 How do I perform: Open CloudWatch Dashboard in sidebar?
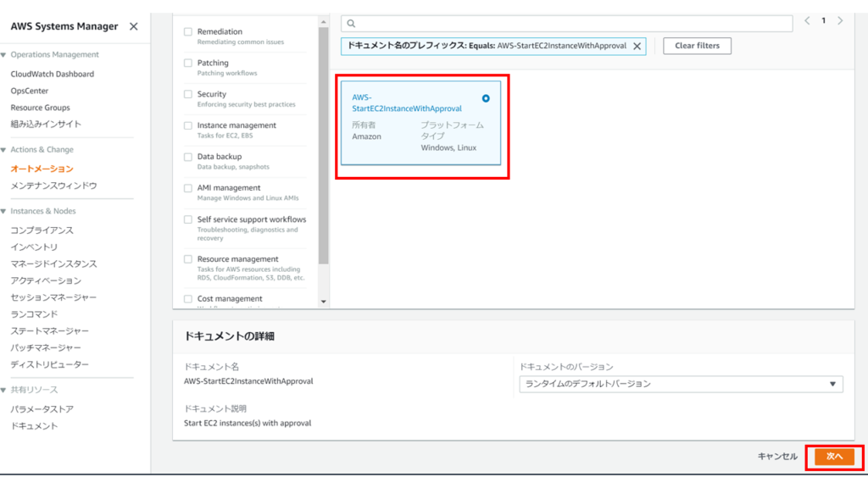tap(52, 74)
